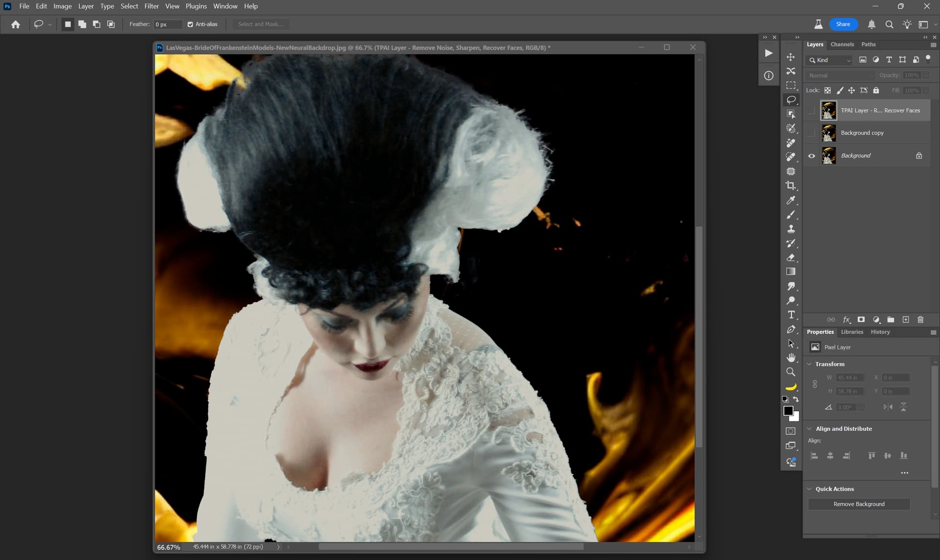Select the Eyedropper tool
This screenshot has height=560, width=940.
click(x=790, y=200)
